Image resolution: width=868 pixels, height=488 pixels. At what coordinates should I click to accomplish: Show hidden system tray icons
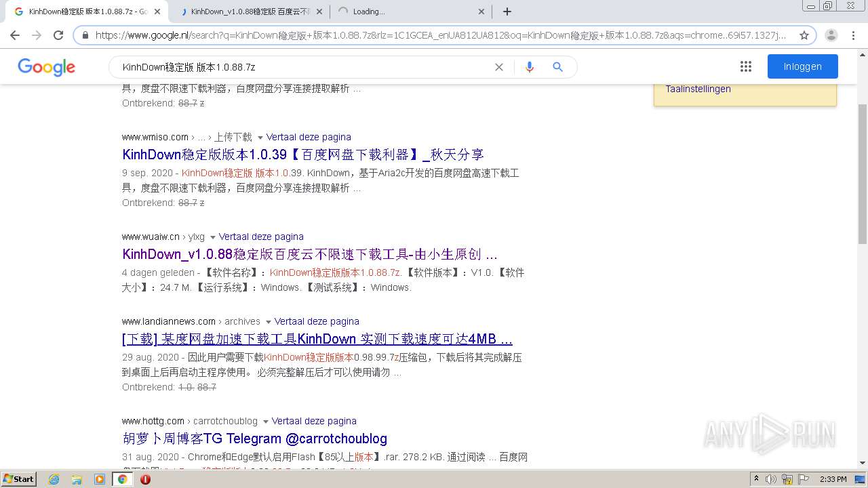point(756,479)
